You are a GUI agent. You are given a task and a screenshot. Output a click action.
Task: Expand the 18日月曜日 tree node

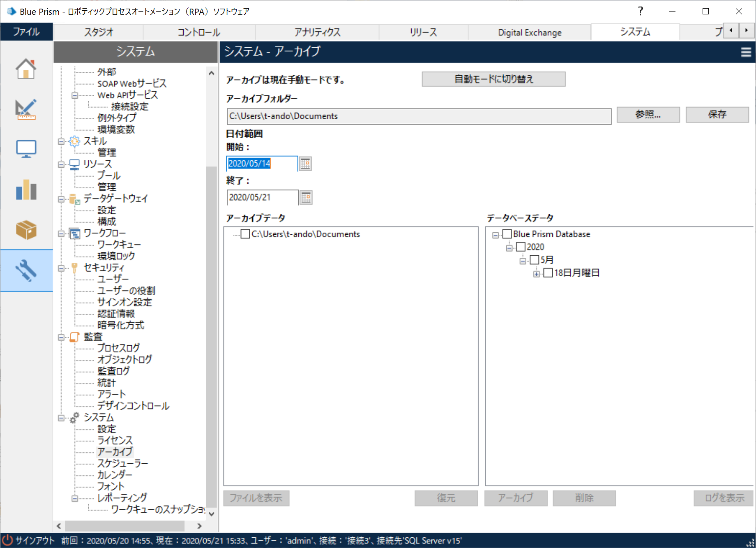click(x=536, y=274)
